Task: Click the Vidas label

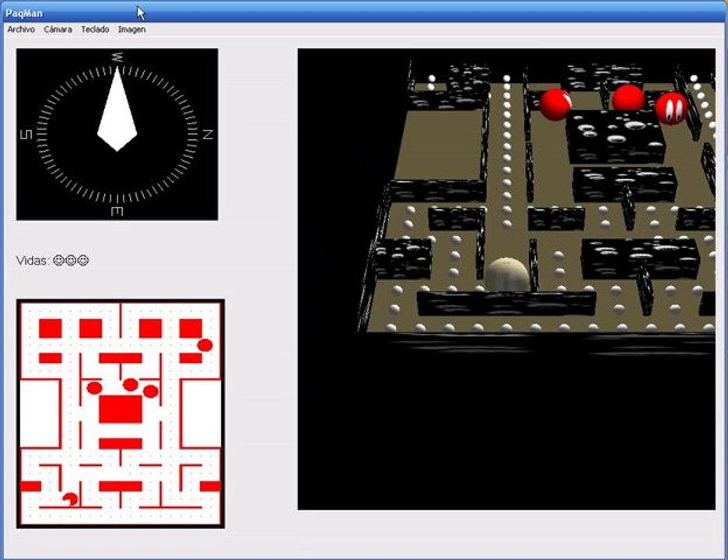Action: pyautogui.click(x=32, y=261)
